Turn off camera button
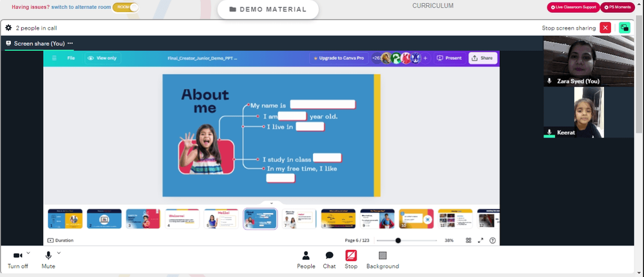 (17, 260)
